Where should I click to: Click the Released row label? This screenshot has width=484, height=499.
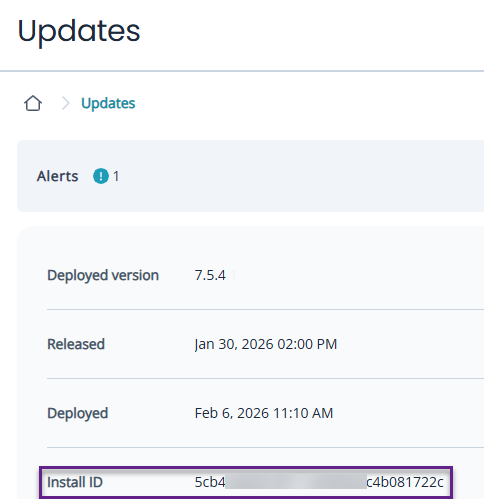tap(76, 344)
